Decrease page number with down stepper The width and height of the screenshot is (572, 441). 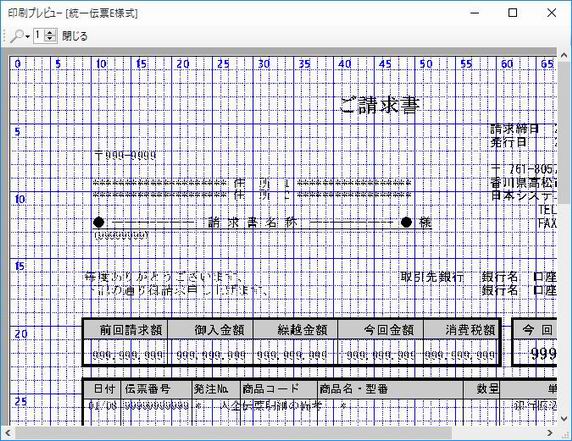[50, 39]
